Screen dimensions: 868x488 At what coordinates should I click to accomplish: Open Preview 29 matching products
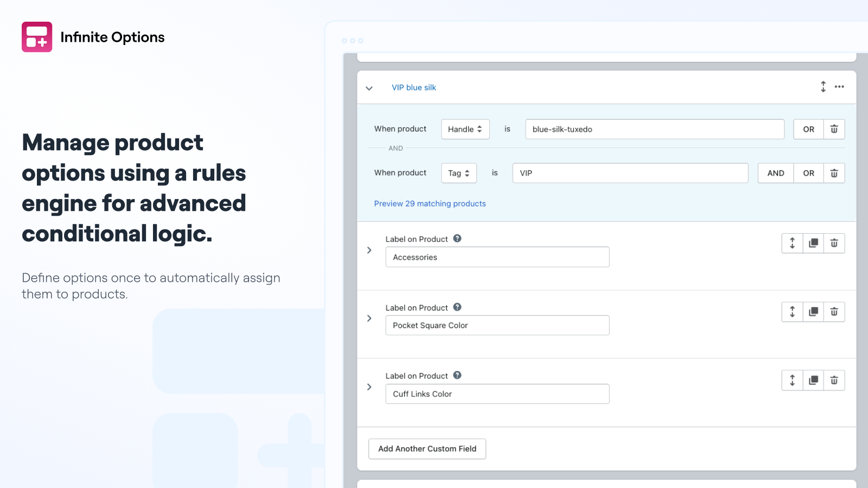tap(430, 203)
